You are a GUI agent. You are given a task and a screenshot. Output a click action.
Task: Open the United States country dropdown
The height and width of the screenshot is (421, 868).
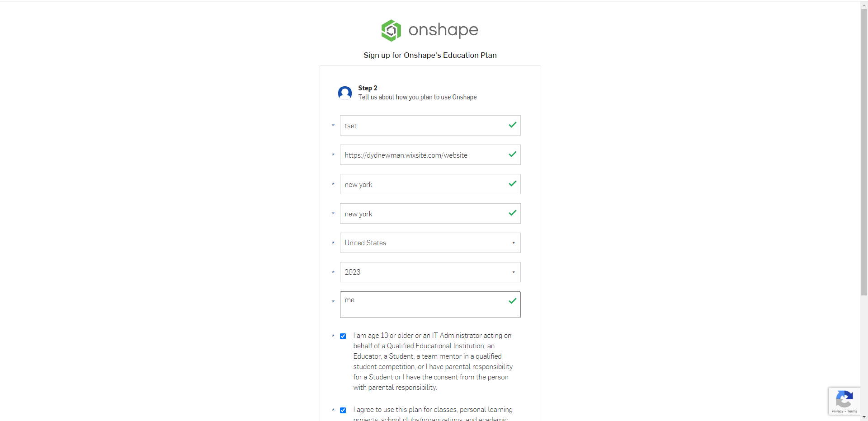[430, 243]
